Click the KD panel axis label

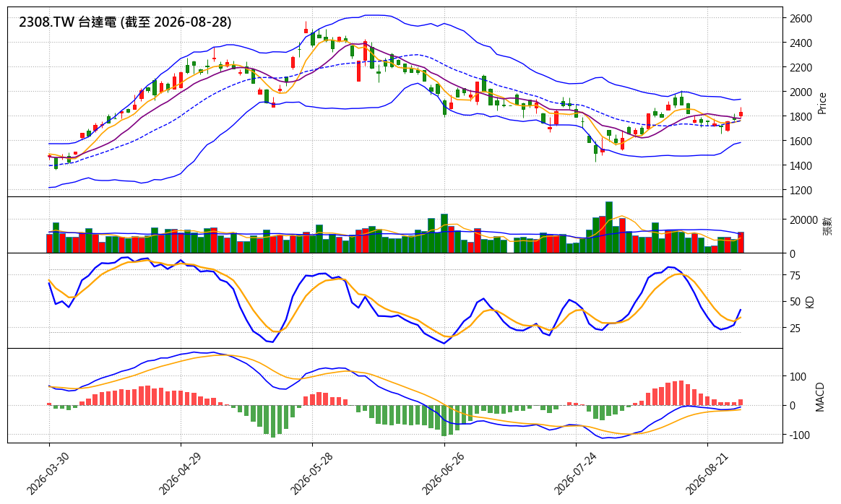810,302
